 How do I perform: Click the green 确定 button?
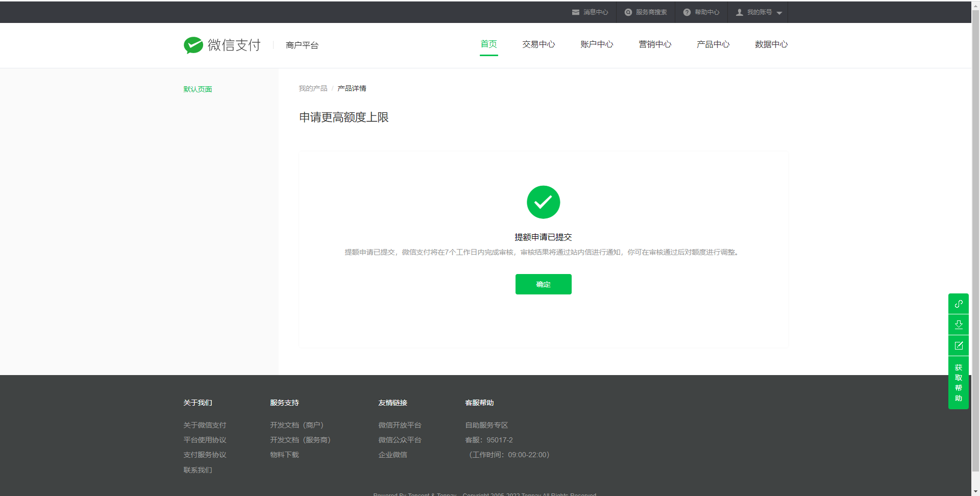[544, 284]
